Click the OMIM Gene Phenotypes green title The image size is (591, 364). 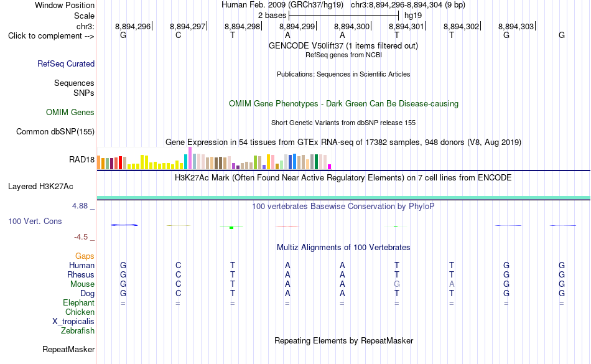[343, 104]
